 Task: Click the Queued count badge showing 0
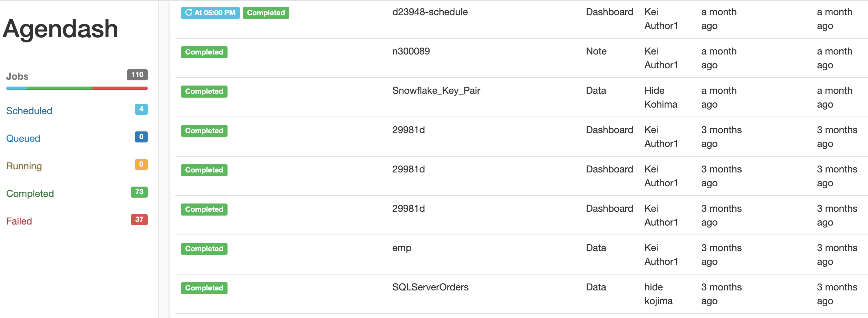[141, 137]
